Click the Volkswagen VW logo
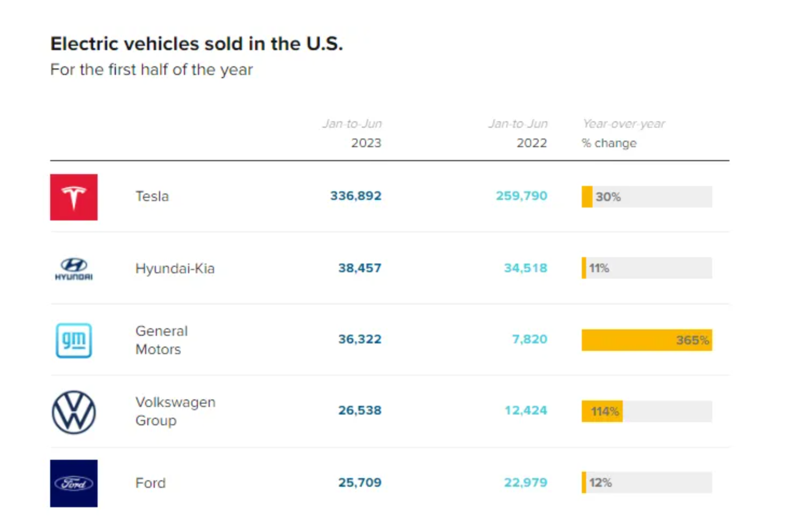 74,412
